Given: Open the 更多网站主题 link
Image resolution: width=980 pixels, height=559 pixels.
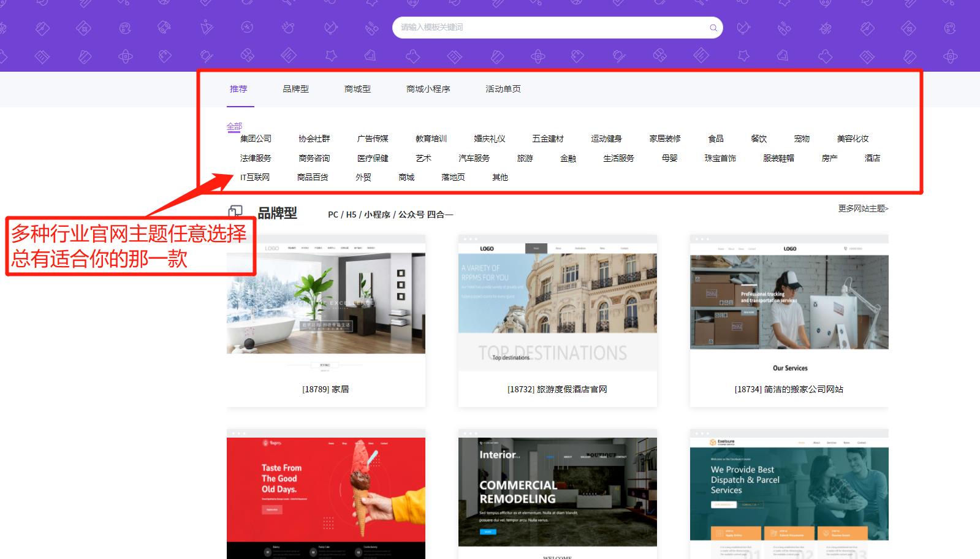Looking at the screenshot, I should tap(863, 208).
